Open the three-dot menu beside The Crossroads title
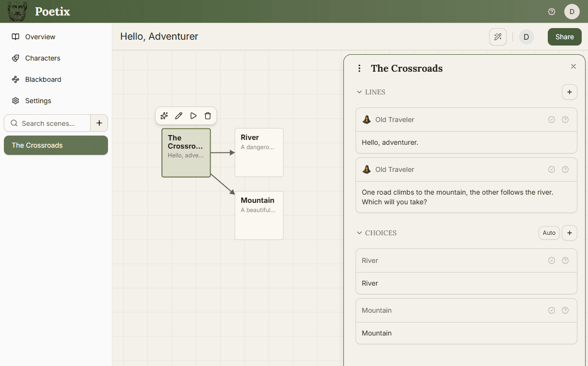588x366 pixels. click(359, 68)
